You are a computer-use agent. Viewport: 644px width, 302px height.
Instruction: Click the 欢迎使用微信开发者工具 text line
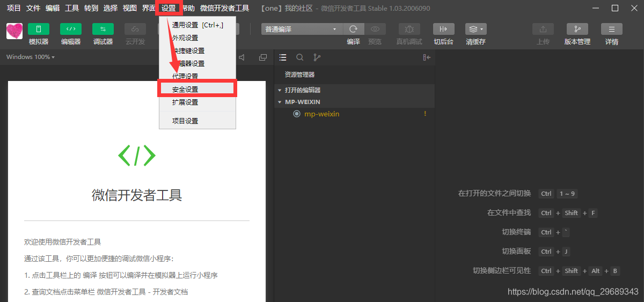click(63, 242)
